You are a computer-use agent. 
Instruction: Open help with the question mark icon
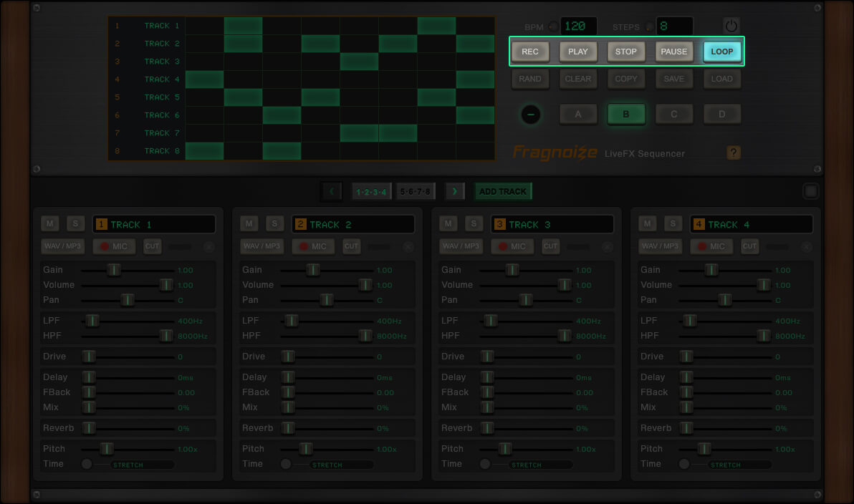[733, 152]
